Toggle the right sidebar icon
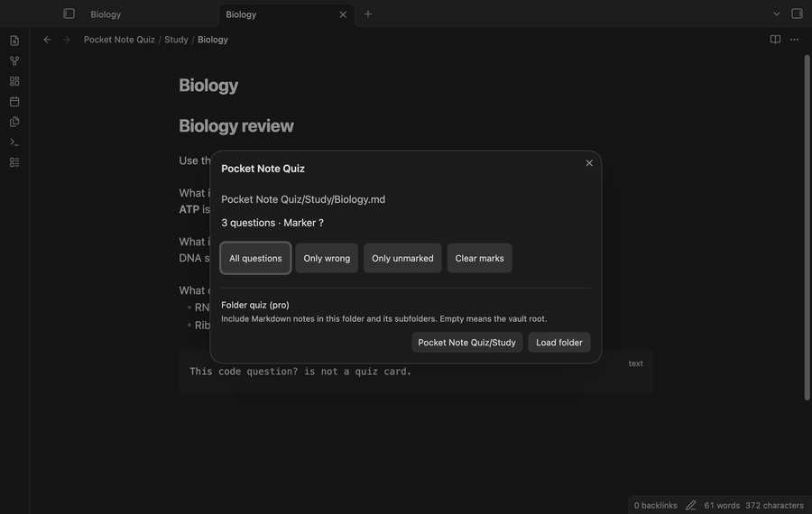This screenshot has height=514, width=812. (x=797, y=14)
